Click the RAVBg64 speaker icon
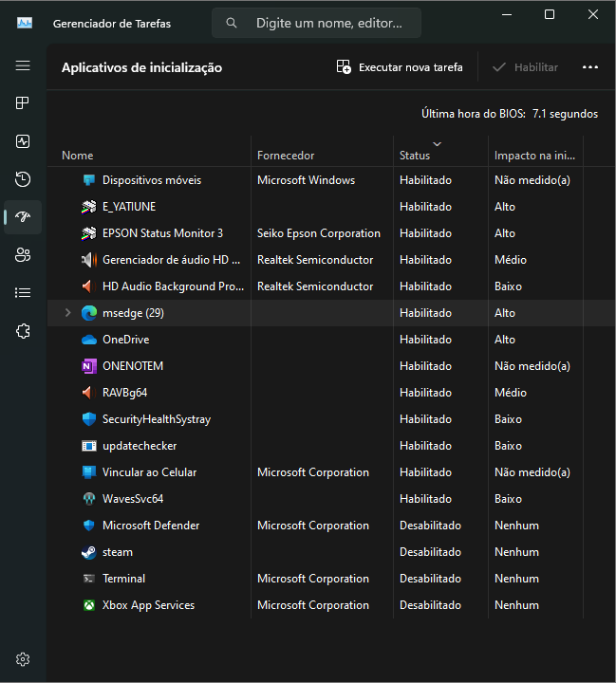 tap(87, 393)
